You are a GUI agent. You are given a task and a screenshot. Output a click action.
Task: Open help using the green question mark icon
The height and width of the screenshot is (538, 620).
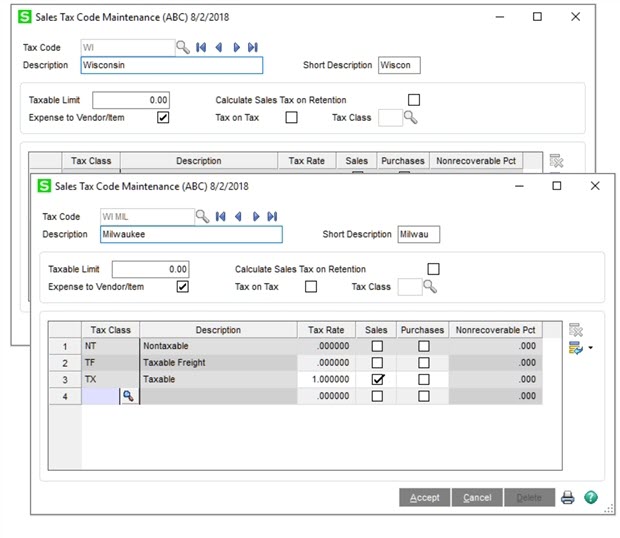tap(590, 497)
